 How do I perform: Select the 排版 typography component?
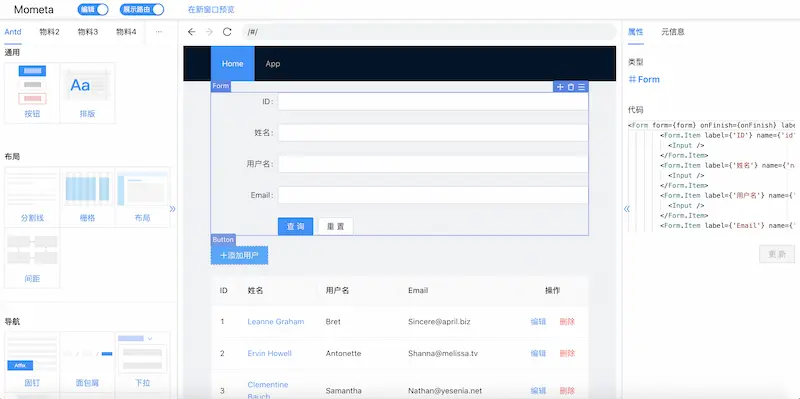click(x=88, y=93)
